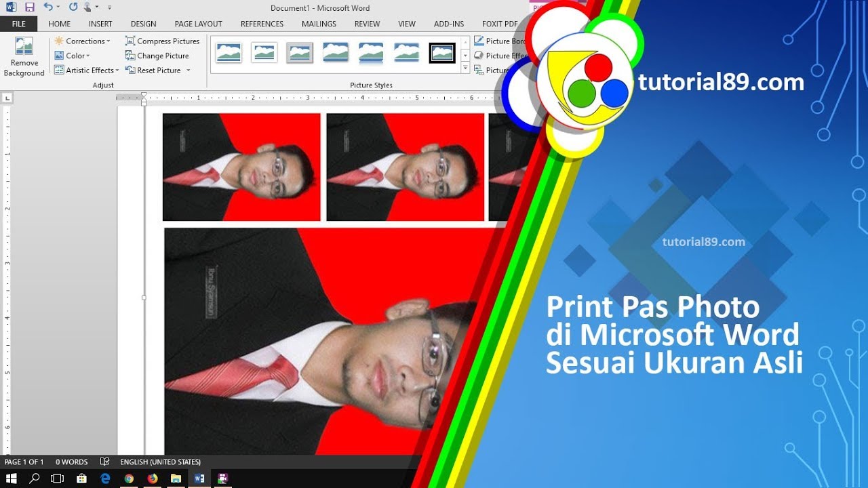
Task: Choose Change Picture
Action: tap(157, 56)
